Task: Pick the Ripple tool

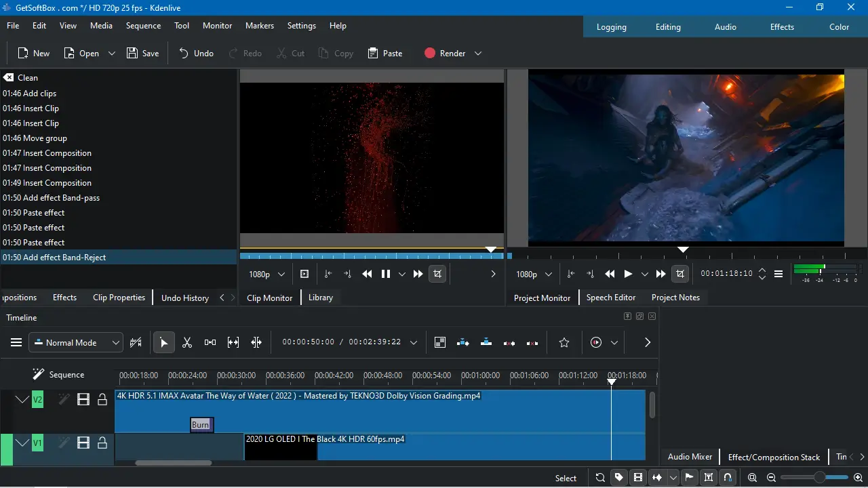Action: [256, 342]
